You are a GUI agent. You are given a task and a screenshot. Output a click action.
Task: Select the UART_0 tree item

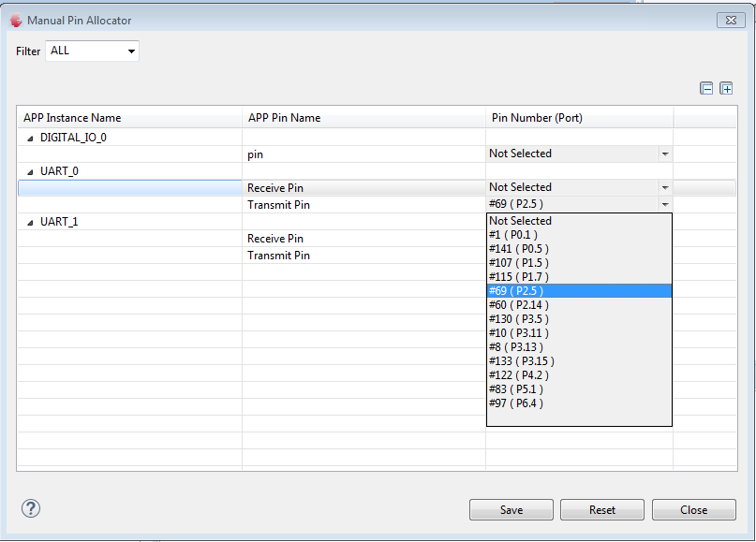pyautogui.click(x=59, y=171)
